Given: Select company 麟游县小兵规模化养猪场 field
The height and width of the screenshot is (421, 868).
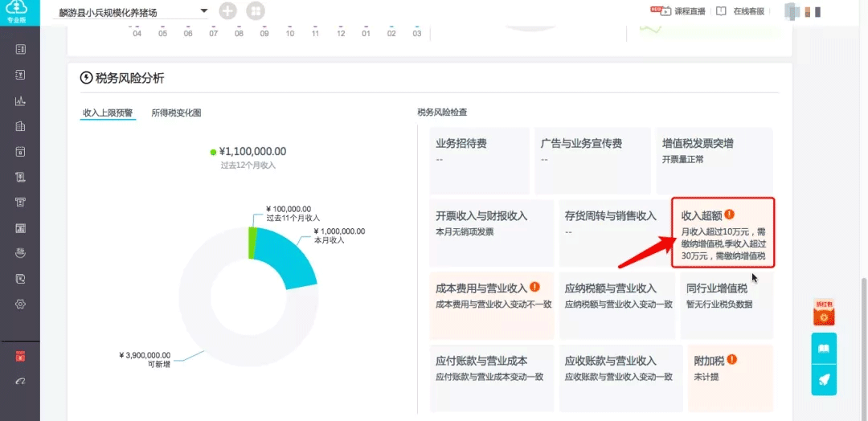Looking at the screenshot, I should click(x=130, y=12).
